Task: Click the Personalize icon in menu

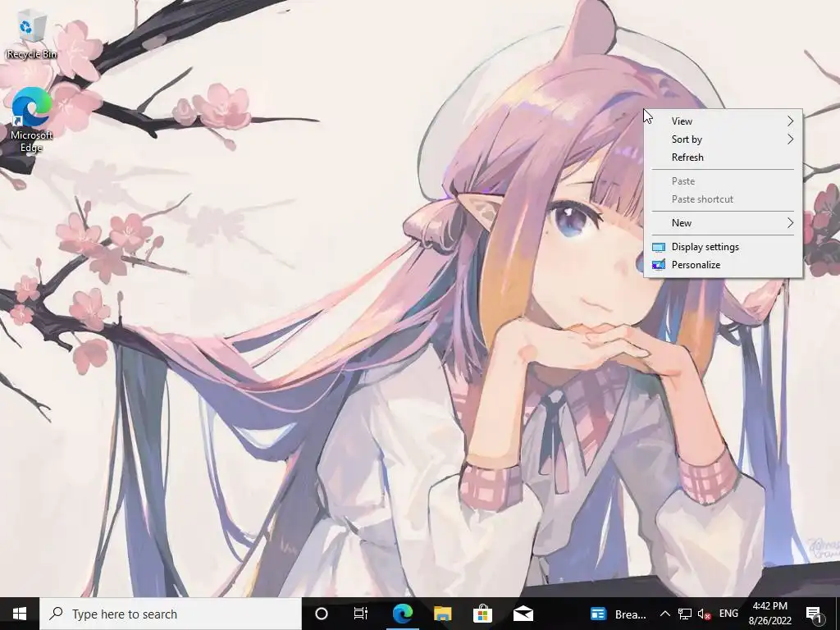Action: (659, 265)
